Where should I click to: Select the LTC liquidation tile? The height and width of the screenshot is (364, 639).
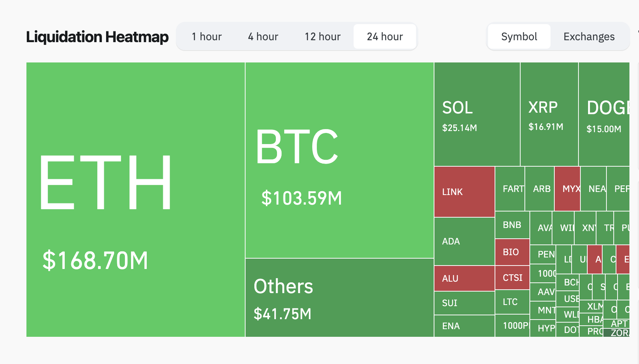click(512, 302)
